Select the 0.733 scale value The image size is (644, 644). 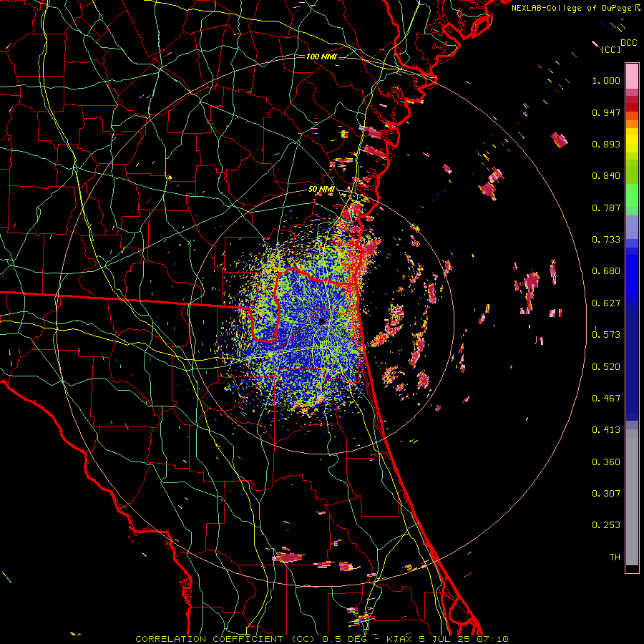pos(606,240)
